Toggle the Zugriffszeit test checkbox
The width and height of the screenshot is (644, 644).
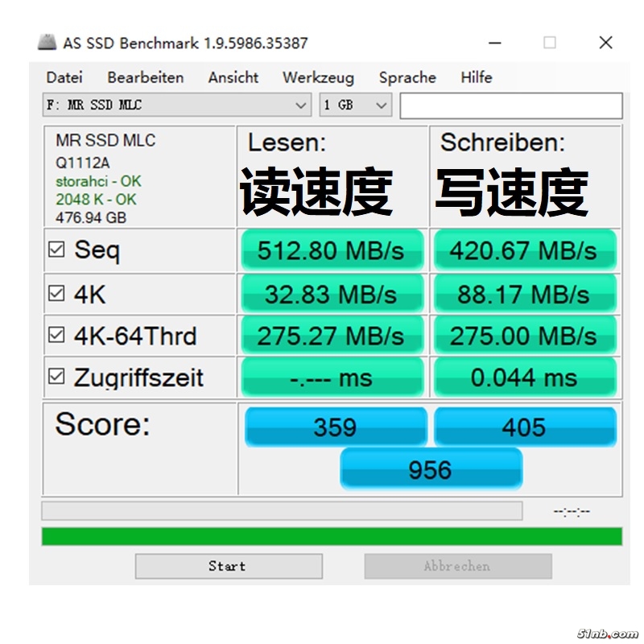click(56, 376)
